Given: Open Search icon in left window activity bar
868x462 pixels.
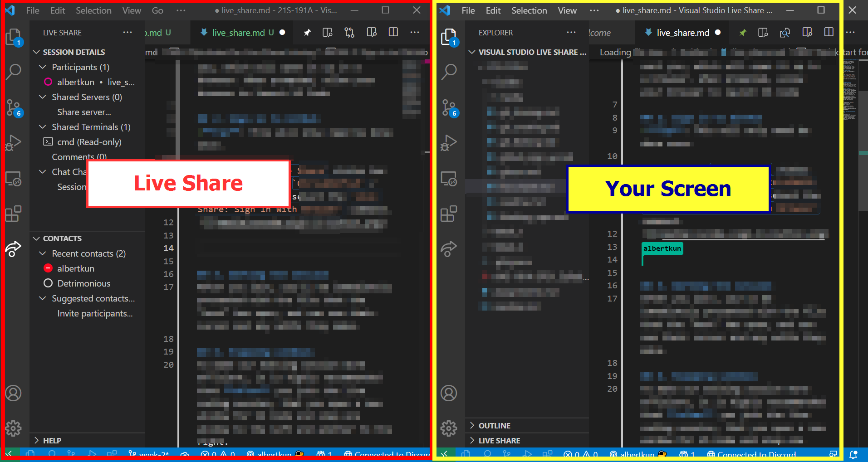Looking at the screenshot, I should pos(14,72).
